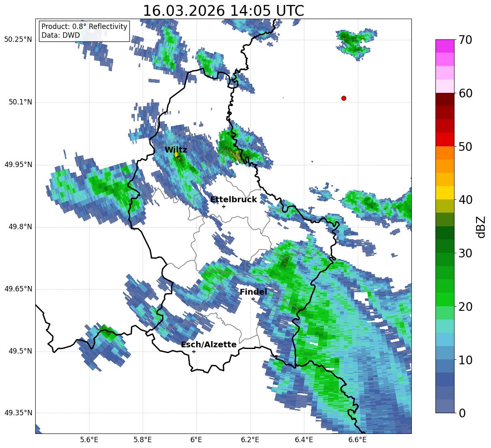Click the 49.65°N latitude label

pos(18,289)
